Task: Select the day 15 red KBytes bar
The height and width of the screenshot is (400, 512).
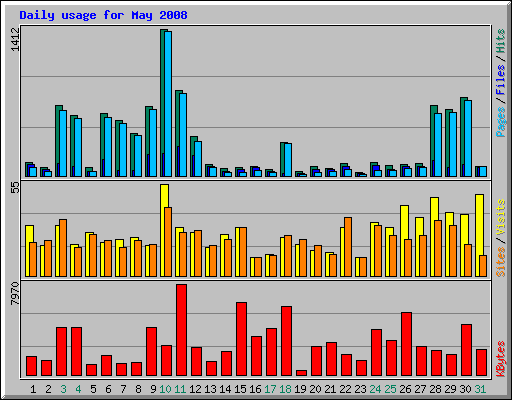Action: (241, 339)
